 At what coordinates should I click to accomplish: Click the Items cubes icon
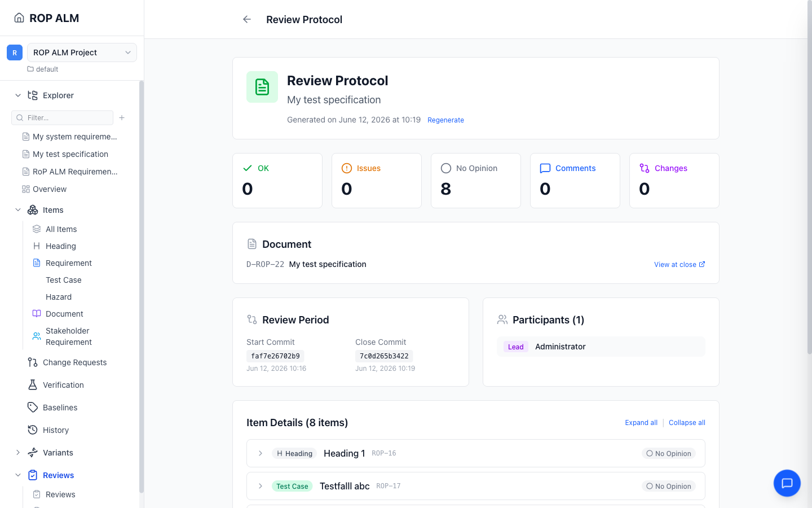click(33, 210)
